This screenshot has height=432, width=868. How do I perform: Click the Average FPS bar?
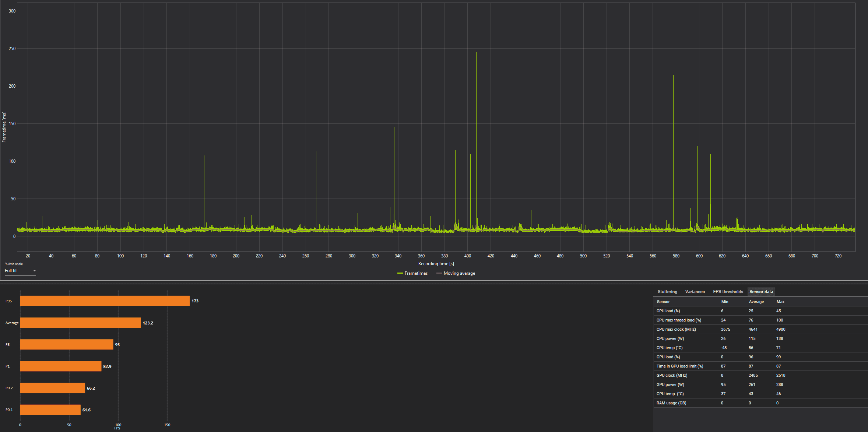80,323
